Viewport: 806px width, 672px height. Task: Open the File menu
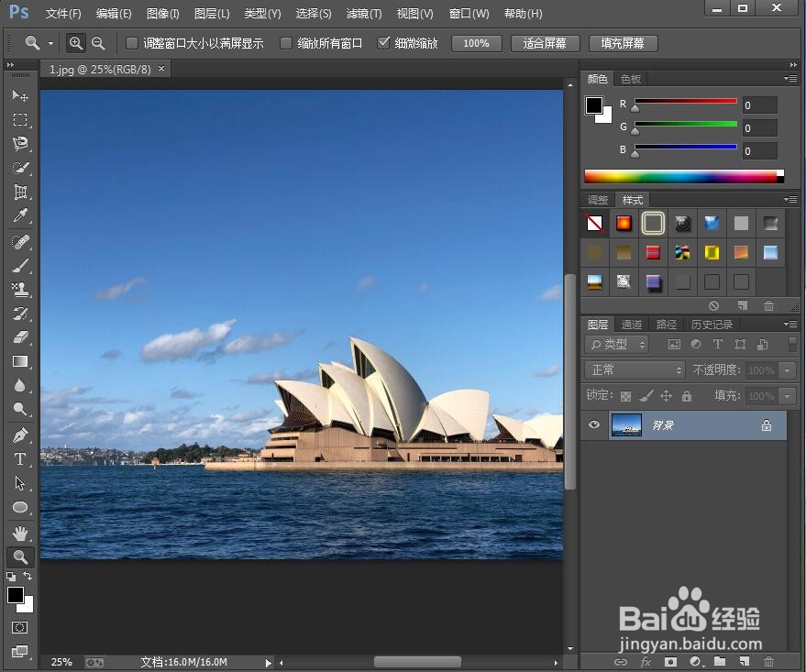63,14
